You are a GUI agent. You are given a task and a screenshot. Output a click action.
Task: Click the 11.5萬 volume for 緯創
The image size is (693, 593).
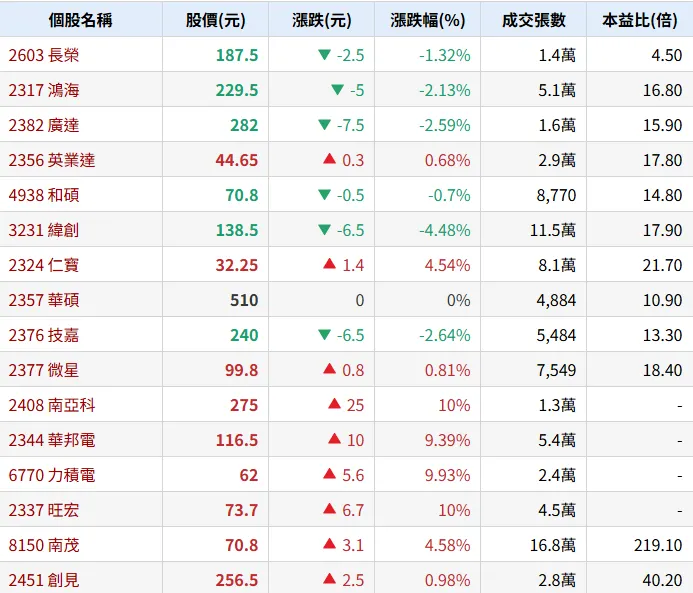pyautogui.click(x=553, y=230)
